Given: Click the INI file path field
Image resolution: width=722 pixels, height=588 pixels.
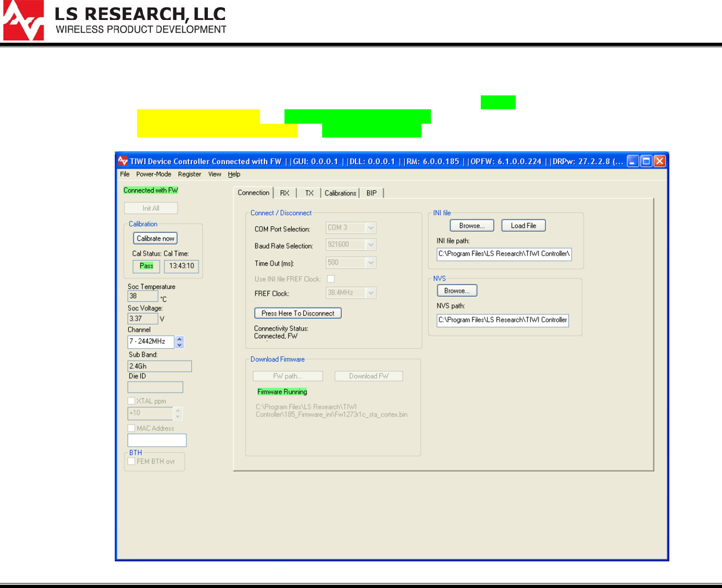Looking at the screenshot, I should pos(504,254).
